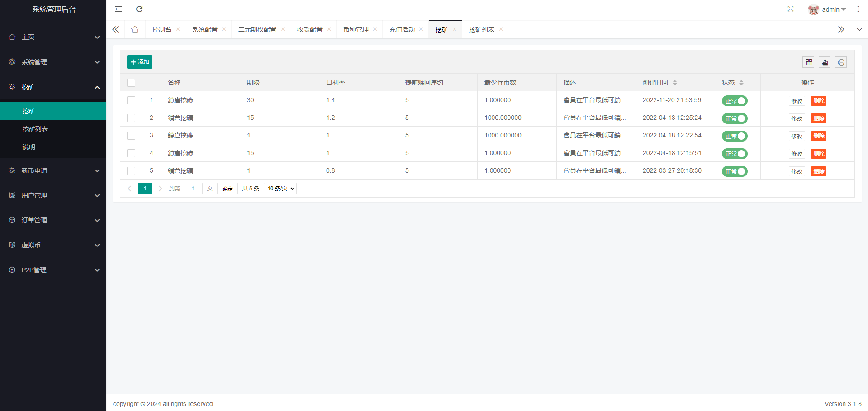The height and width of the screenshot is (411, 868).
Task: Expand the 用户管理 sidebar menu
Action: 53,195
